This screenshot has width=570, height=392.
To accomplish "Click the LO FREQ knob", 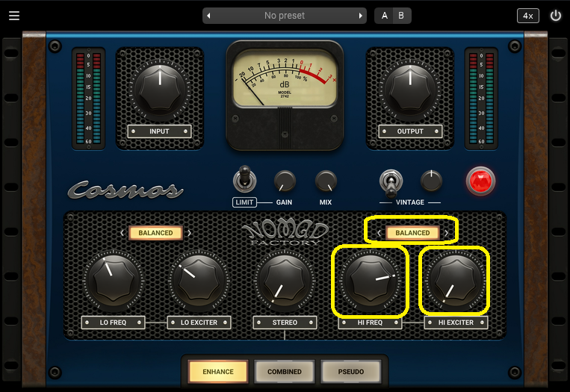I will coord(114,281).
